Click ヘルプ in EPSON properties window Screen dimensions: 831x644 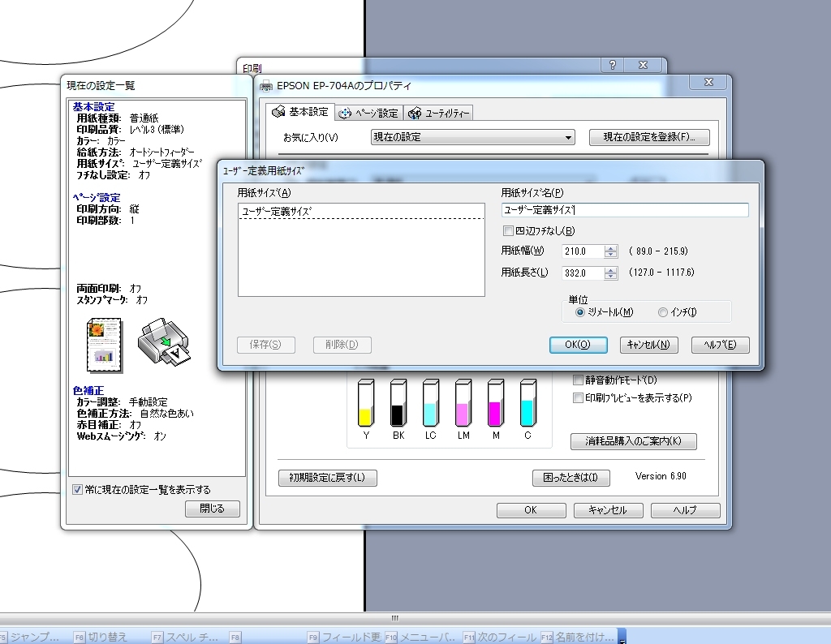coord(685,510)
